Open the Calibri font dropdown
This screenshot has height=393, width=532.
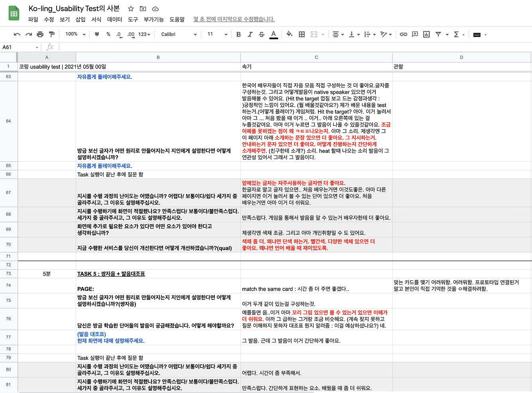[179, 34]
